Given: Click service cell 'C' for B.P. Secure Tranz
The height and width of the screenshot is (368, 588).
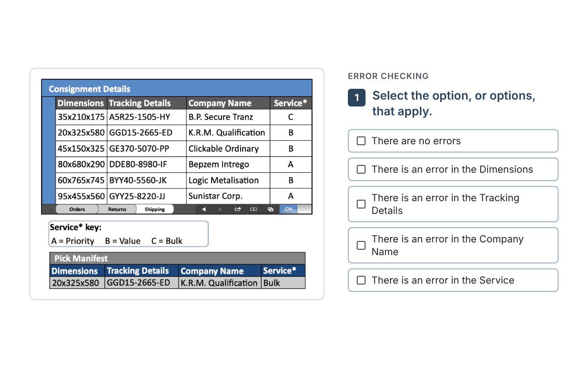Looking at the screenshot, I should (291, 117).
